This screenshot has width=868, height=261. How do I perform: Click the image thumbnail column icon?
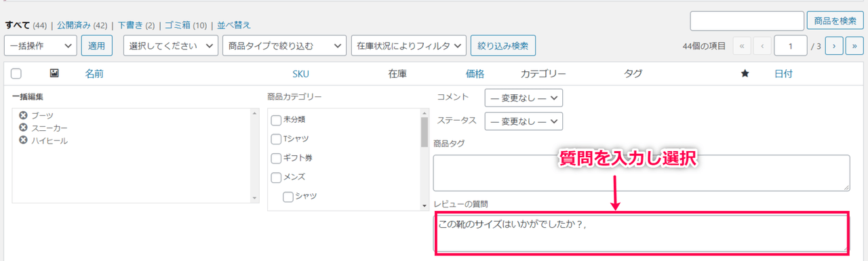click(x=54, y=73)
